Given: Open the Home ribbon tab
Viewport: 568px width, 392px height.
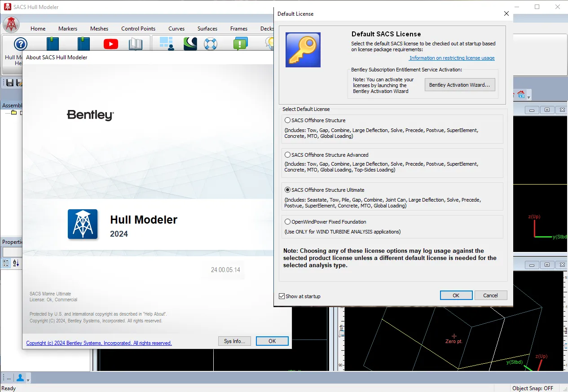Looking at the screenshot, I should (38, 29).
